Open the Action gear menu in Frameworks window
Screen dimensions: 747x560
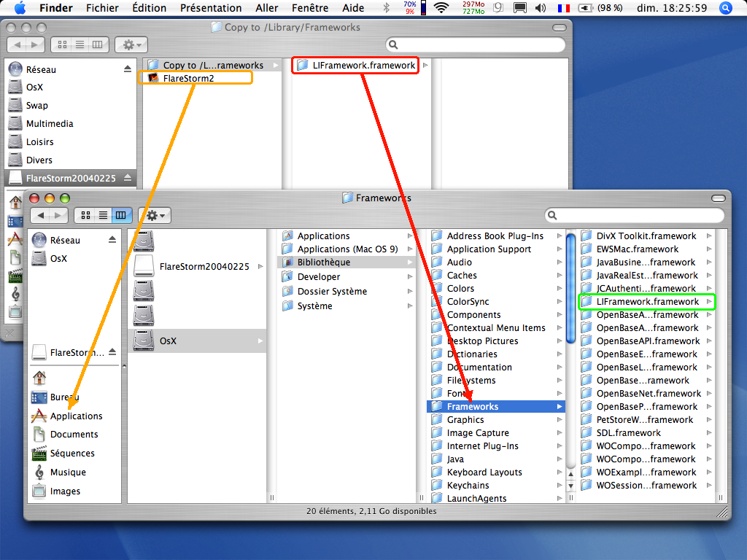(155, 215)
